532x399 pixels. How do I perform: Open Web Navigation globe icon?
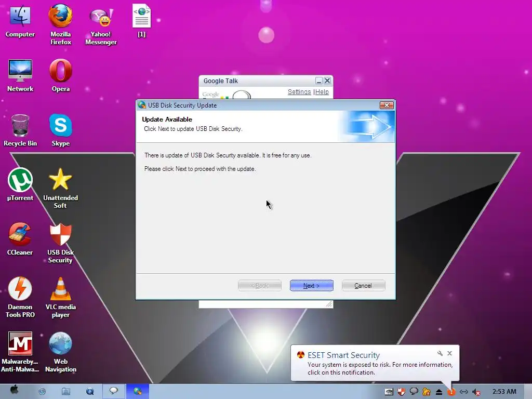pos(60,352)
